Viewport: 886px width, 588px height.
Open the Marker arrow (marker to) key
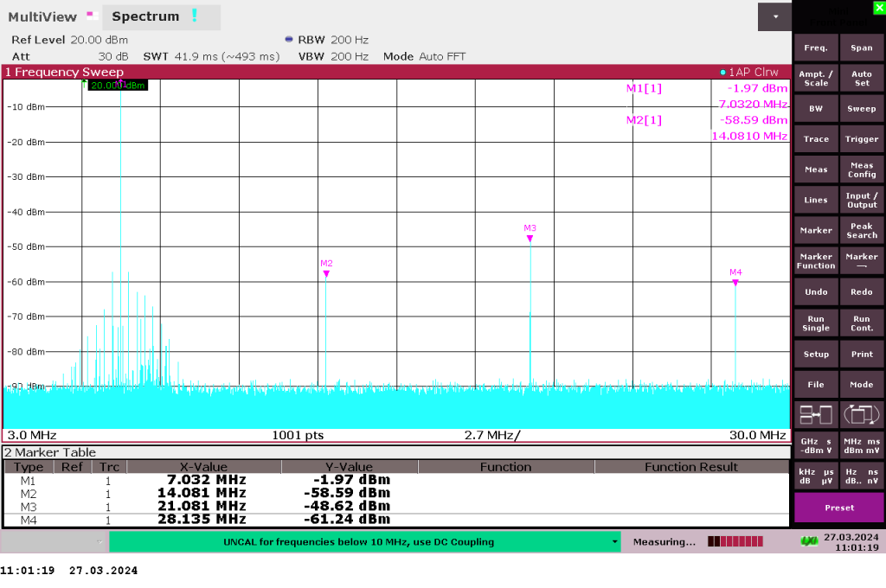[862, 261]
